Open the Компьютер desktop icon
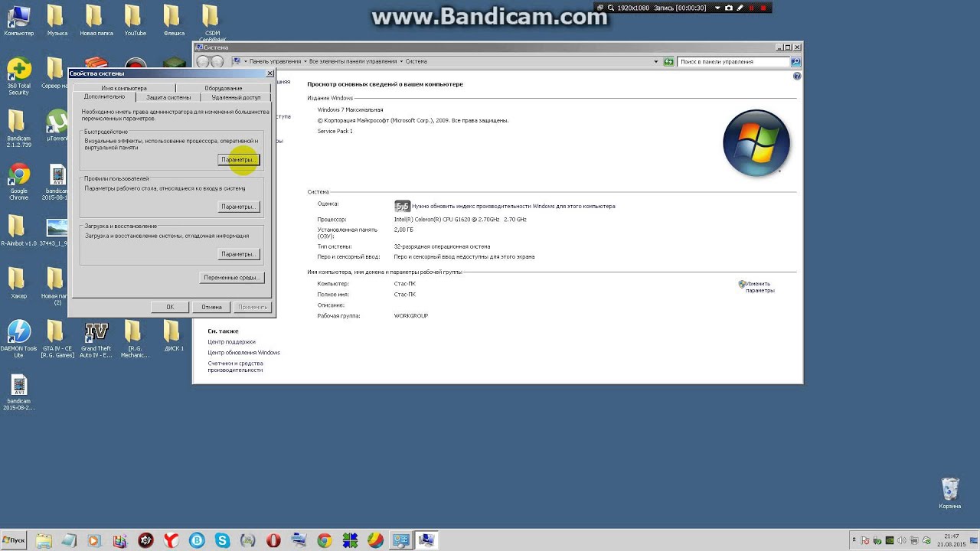Image resolution: width=980 pixels, height=551 pixels. 18,21
